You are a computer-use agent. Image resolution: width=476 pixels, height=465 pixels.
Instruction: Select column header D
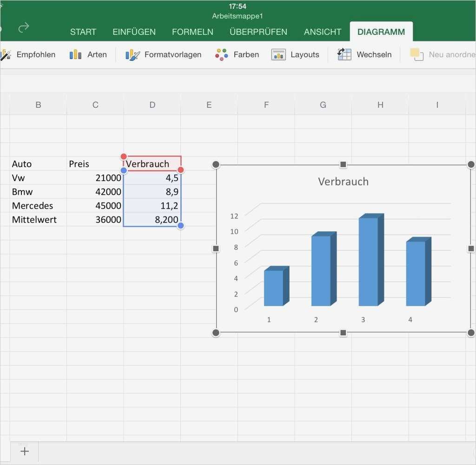[x=152, y=105]
